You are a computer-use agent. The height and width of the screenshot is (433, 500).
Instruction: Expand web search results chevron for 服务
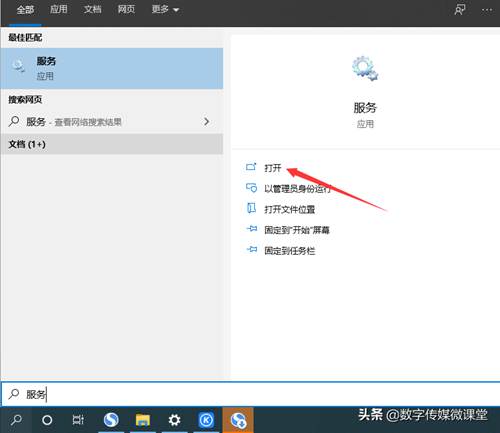pos(206,121)
